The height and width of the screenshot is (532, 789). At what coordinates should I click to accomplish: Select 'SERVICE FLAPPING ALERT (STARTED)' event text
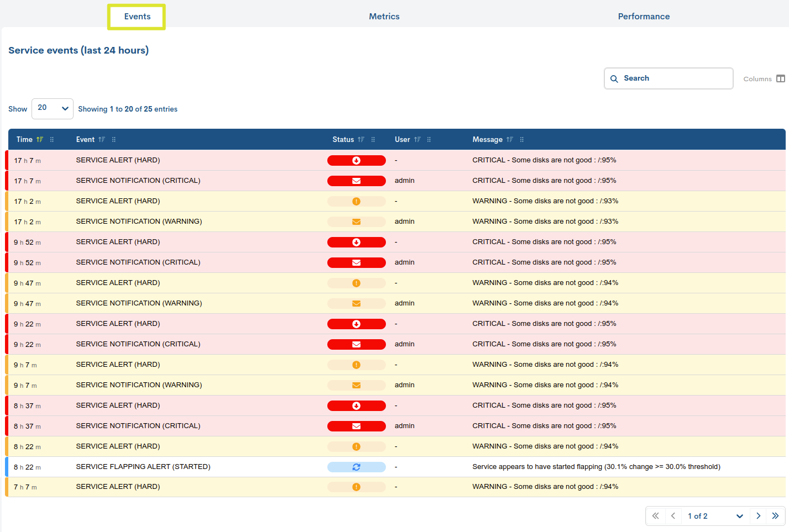pos(143,467)
